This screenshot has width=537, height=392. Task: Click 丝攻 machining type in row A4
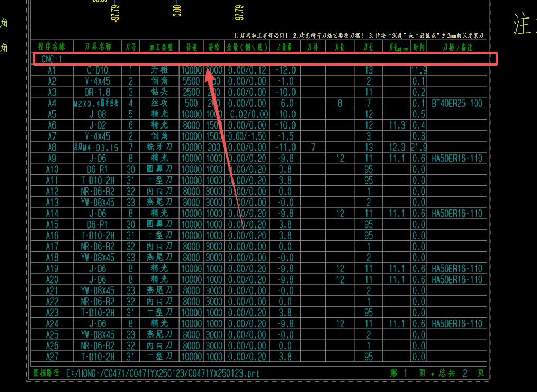(x=159, y=103)
